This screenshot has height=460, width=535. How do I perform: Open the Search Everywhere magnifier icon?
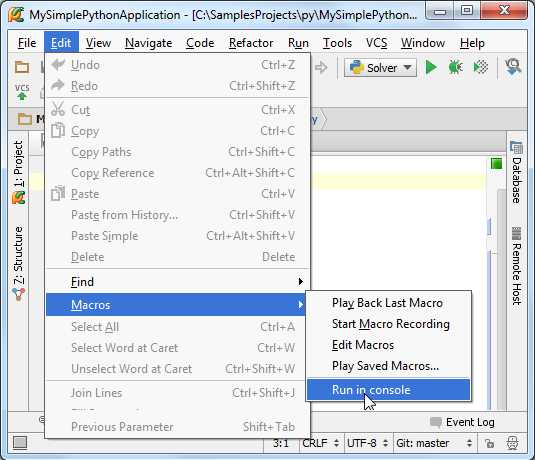pos(513,67)
